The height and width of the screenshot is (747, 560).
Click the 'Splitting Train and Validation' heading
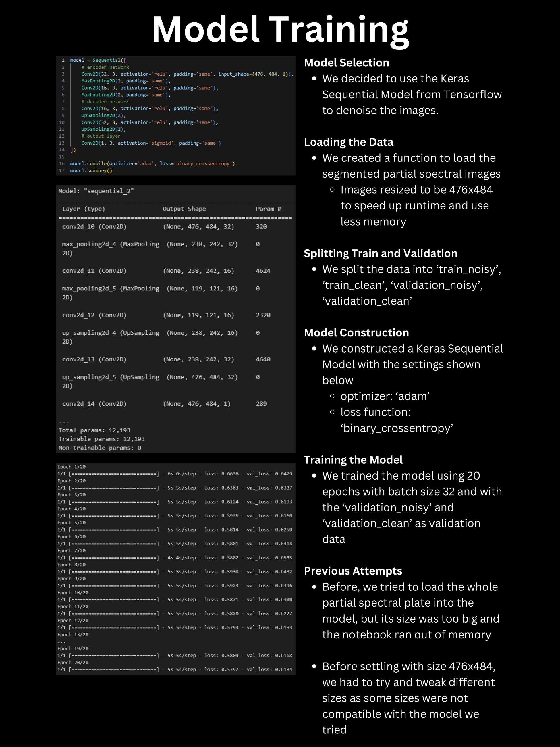point(381,253)
